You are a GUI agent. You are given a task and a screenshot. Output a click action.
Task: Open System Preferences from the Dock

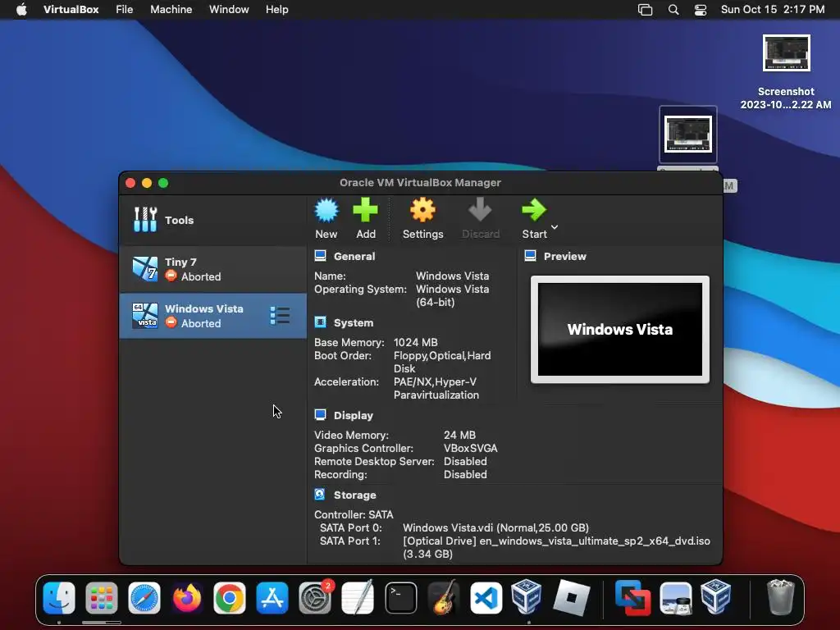click(315, 597)
